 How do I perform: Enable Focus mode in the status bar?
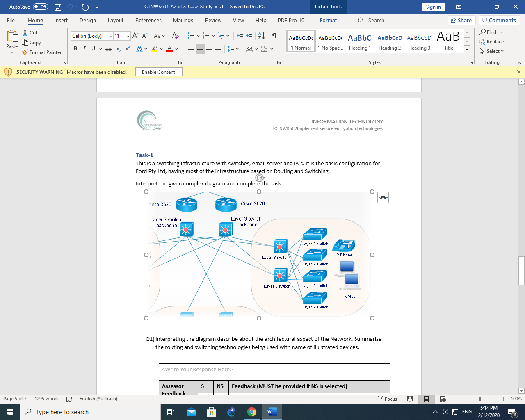coord(387,399)
